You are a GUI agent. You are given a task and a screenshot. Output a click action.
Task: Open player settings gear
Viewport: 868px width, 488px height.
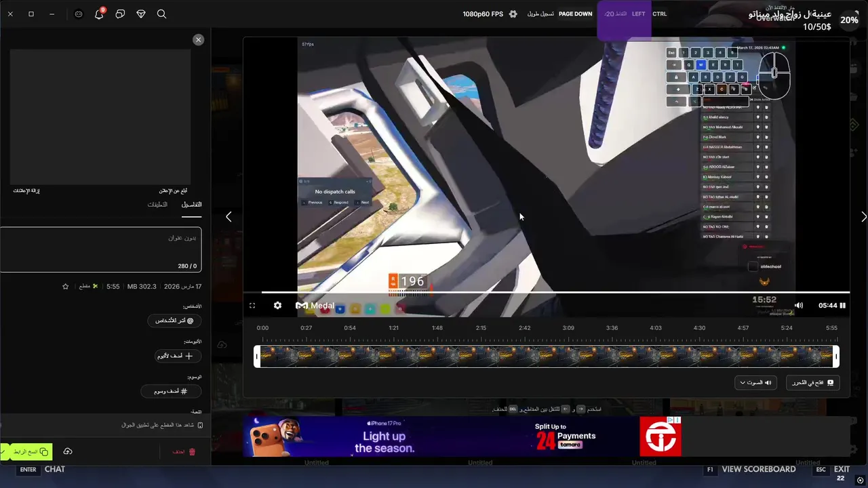(x=277, y=306)
